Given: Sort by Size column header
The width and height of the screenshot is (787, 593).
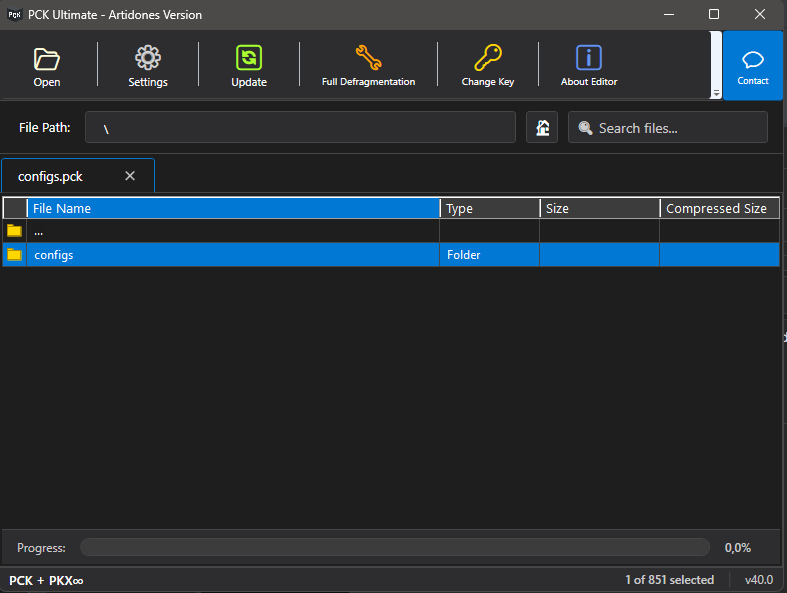Looking at the screenshot, I should coord(598,208).
